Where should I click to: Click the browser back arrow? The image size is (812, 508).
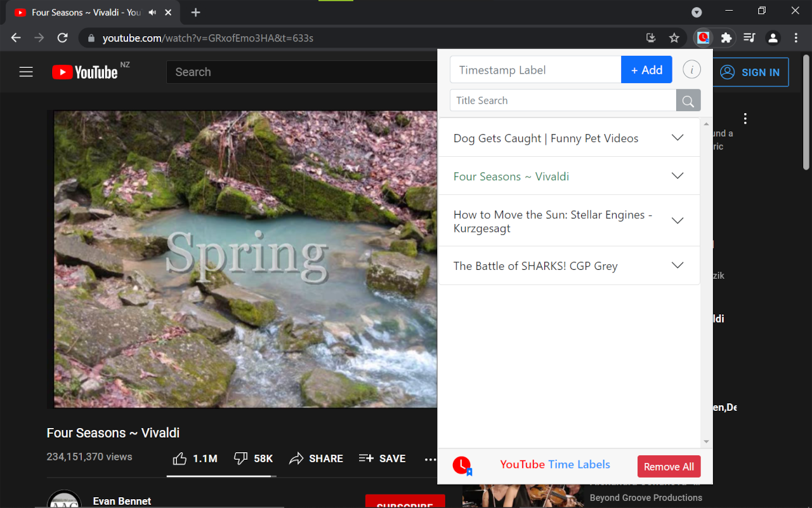pyautogui.click(x=16, y=38)
